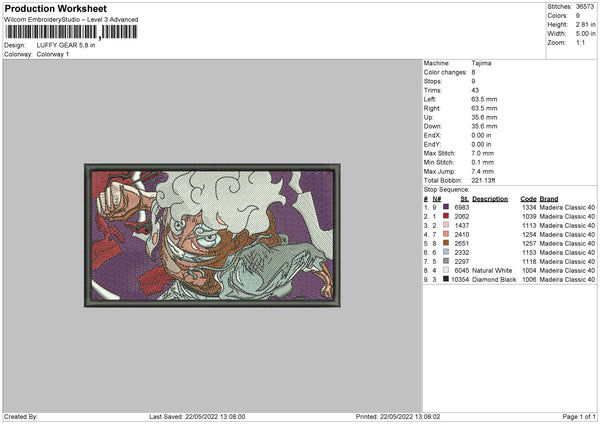Click the brown swatch for code 1257
This screenshot has width=600, height=424.
coord(446,243)
